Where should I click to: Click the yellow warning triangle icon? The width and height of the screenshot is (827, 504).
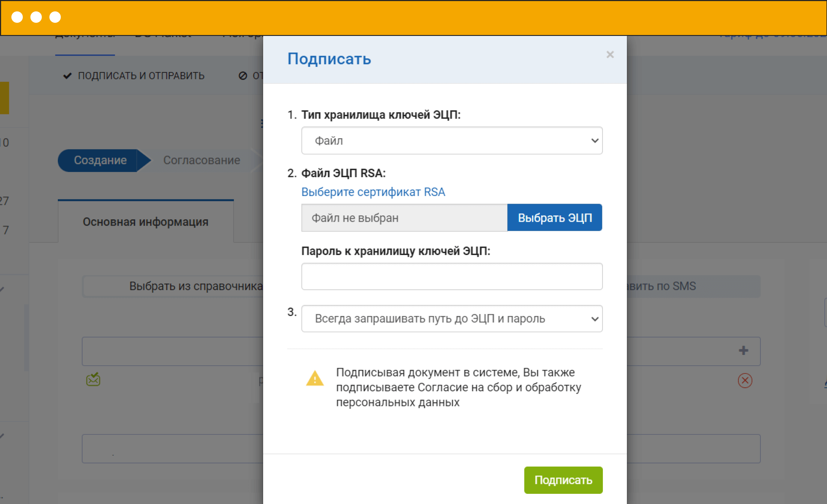[315, 379]
